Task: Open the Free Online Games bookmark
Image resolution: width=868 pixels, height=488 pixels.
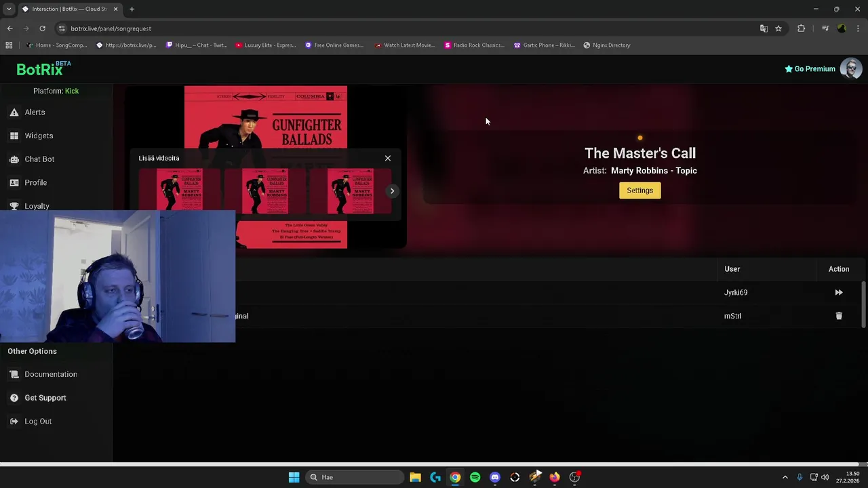Action: (334, 45)
